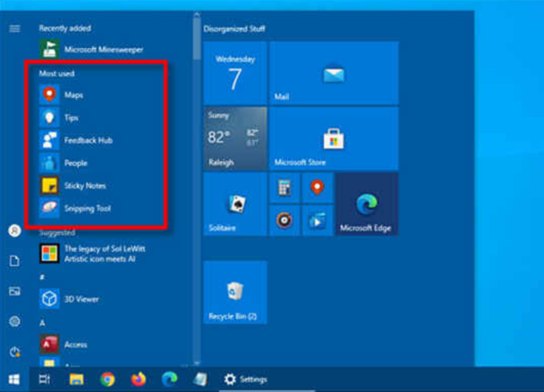Open the Raleigh weather tile
Image resolution: width=544 pixels, height=392 pixels.
pyautogui.click(x=235, y=139)
